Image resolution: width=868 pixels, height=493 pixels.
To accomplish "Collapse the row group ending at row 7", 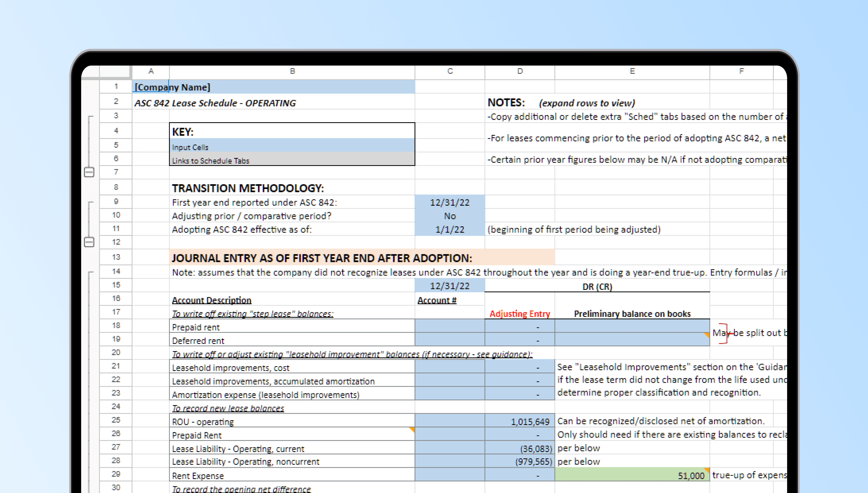I will [x=89, y=172].
